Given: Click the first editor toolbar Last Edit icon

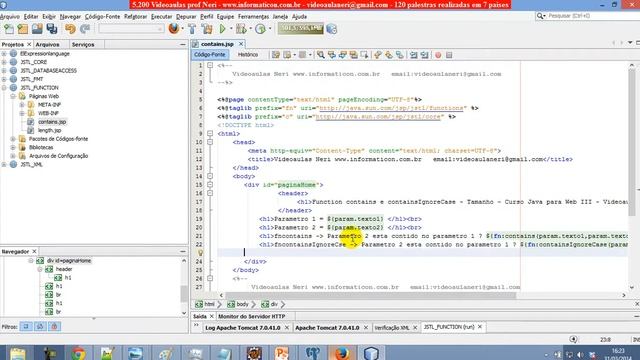Looking at the screenshot, I should click(276, 55).
